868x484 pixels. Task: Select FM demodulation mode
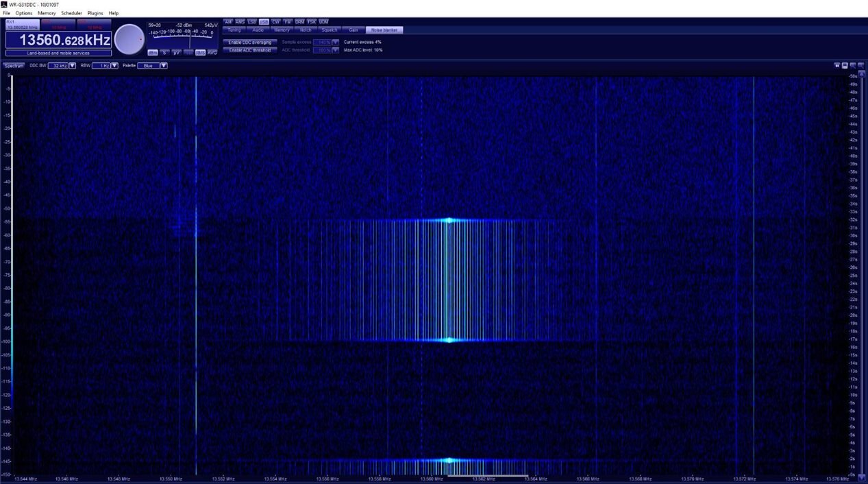pyautogui.click(x=288, y=21)
